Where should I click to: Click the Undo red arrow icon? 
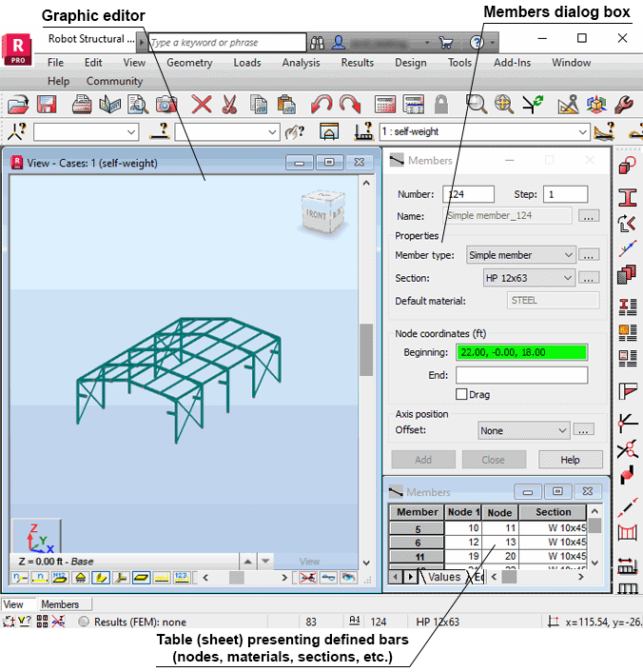pyautogui.click(x=321, y=104)
